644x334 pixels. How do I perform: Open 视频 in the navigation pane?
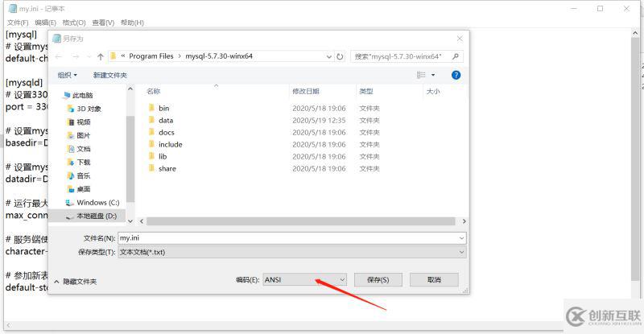click(x=78, y=122)
